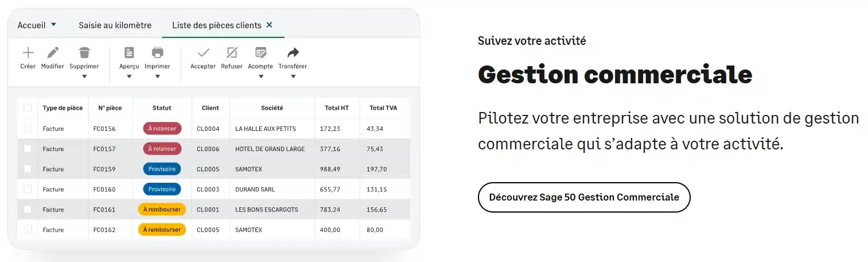Click the Modifier pencil icon
This screenshot has width=868, height=262.
point(53,53)
